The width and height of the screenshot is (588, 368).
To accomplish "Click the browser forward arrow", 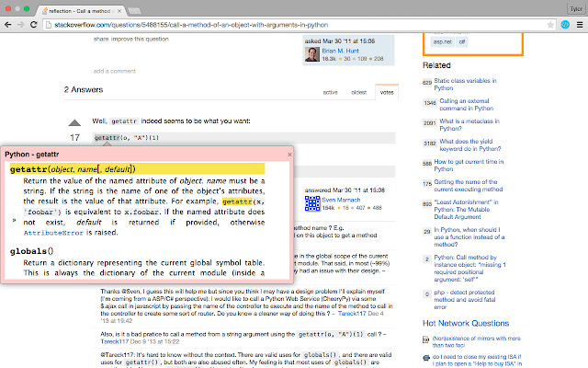I will point(20,25).
